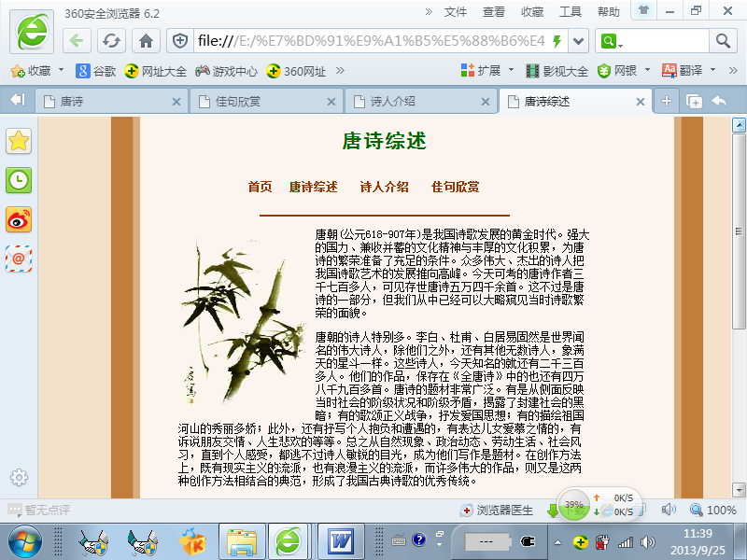Open the Weibo sidebar icon
The height and width of the screenshot is (560, 747).
[x=19, y=219]
